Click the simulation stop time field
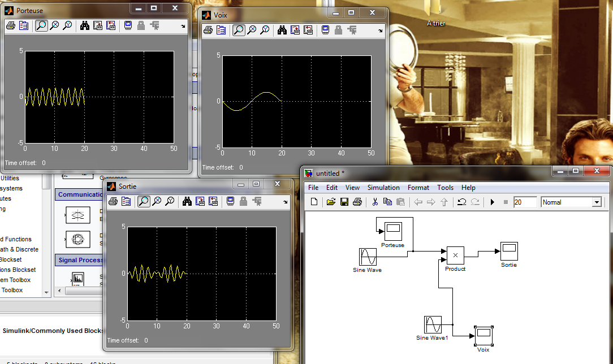This screenshot has width=613, height=364. (x=524, y=202)
